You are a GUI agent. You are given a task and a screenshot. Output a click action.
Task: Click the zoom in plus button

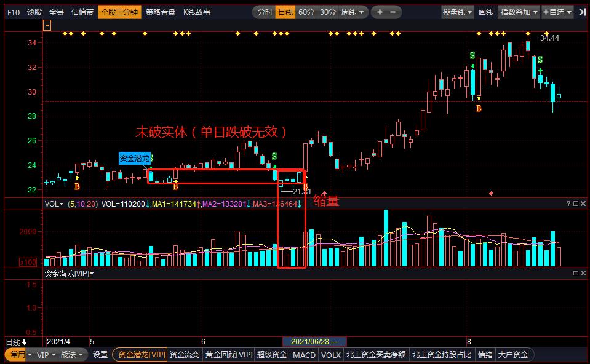pos(380,12)
